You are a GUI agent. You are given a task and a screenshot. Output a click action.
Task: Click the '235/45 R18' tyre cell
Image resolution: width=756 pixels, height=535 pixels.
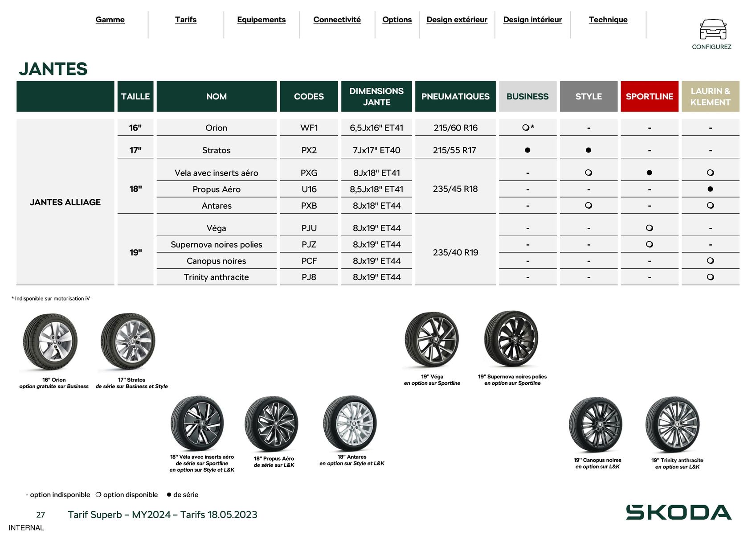click(x=455, y=189)
